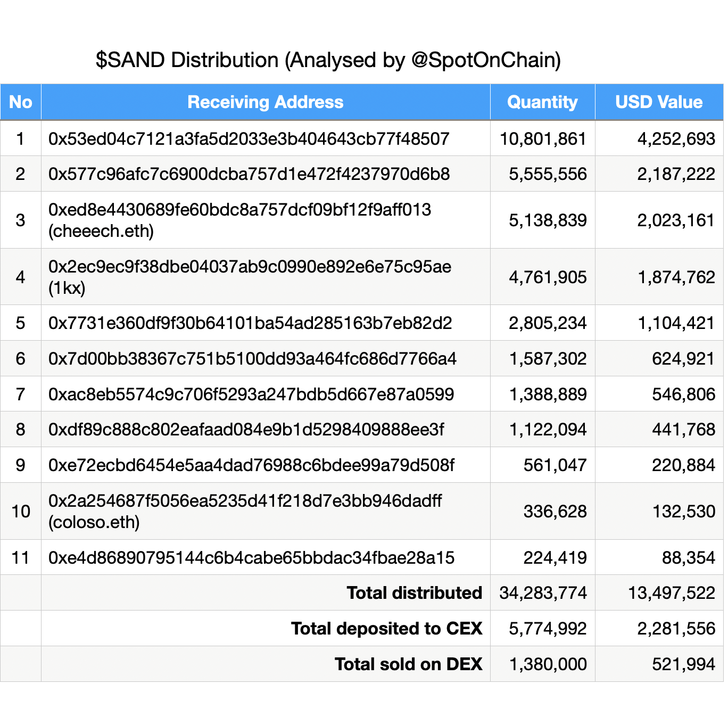The width and height of the screenshot is (728, 725).
Task: Click the 'No' column header
Action: (x=21, y=102)
